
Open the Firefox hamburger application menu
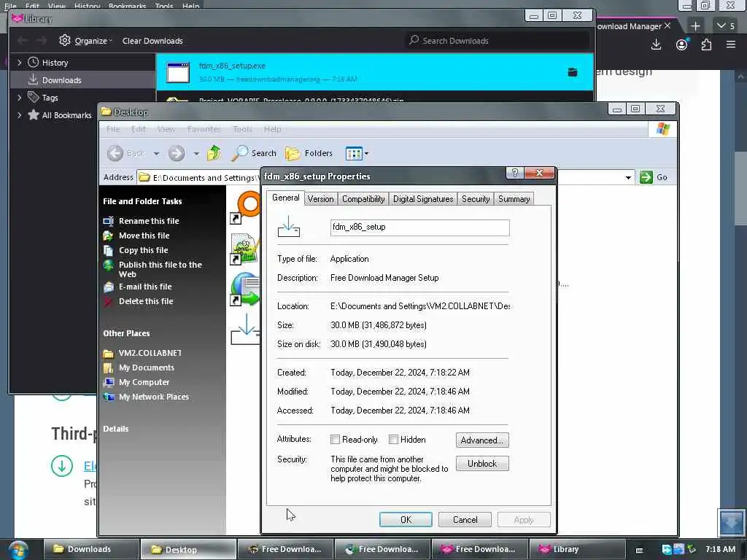click(x=731, y=44)
